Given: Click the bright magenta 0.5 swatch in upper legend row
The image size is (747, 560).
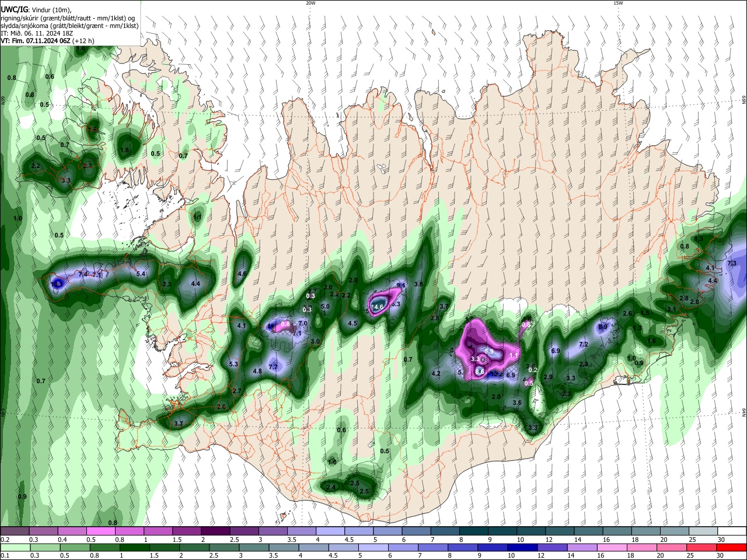Looking at the screenshot, I should click(100, 531).
